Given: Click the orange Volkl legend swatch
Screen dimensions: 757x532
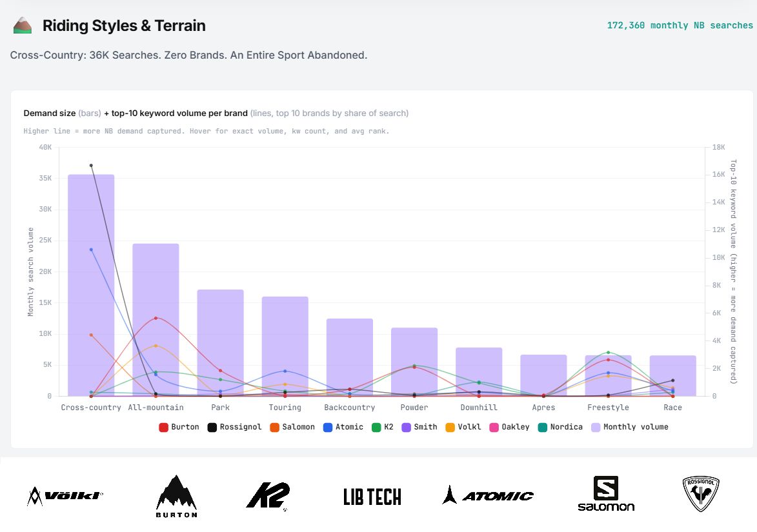Looking at the screenshot, I should click(x=450, y=428).
